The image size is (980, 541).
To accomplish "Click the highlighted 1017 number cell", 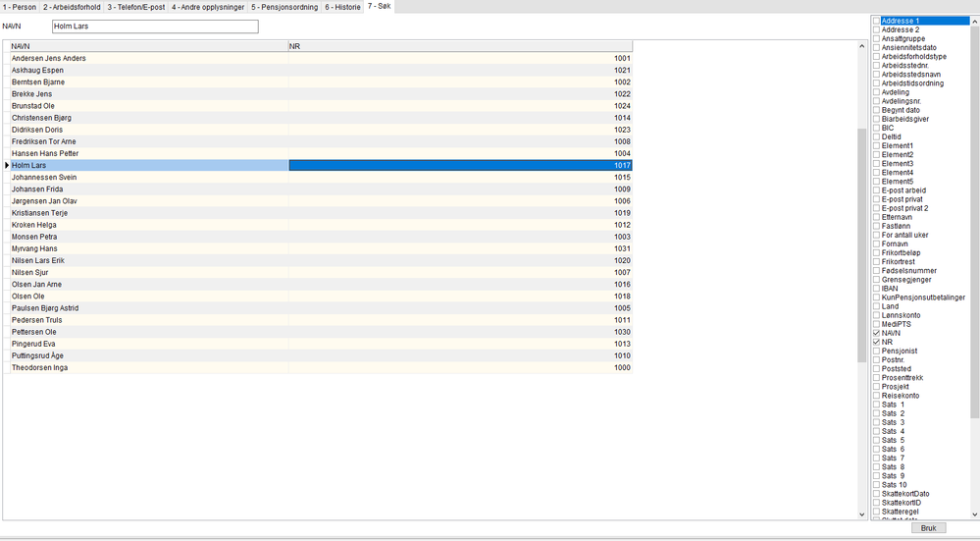I will pyautogui.click(x=460, y=165).
